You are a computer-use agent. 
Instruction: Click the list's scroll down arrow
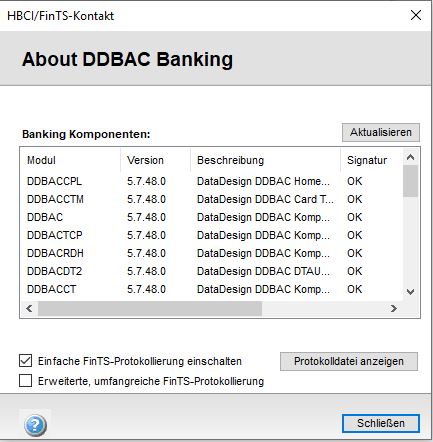pyautogui.click(x=410, y=292)
